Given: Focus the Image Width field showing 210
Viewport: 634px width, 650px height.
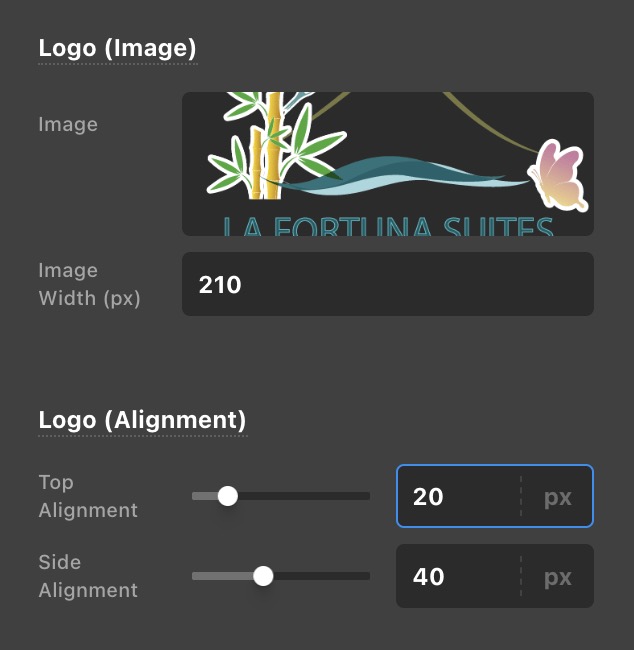Looking at the screenshot, I should point(388,284).
